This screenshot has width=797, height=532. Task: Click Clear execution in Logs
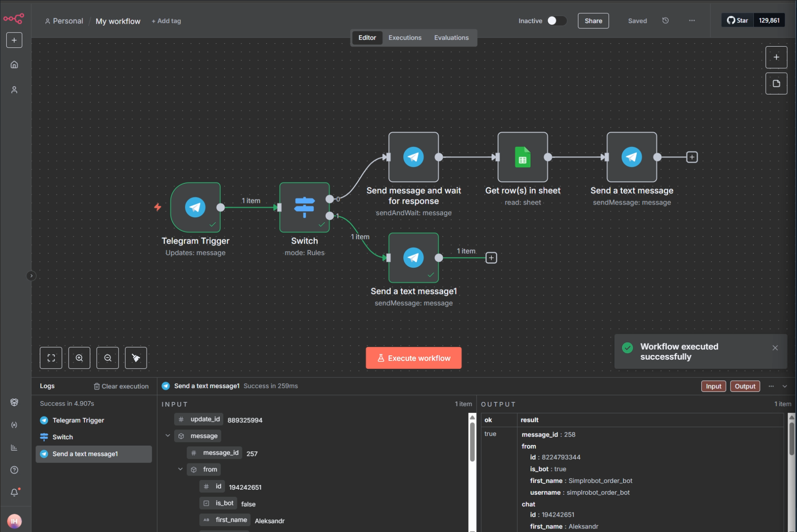[121, 386]
